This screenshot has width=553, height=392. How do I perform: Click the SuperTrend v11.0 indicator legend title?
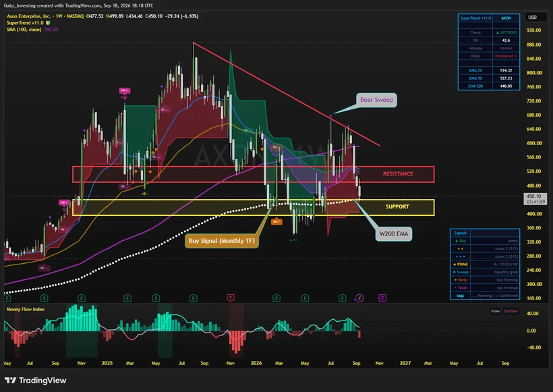(25, 23)
